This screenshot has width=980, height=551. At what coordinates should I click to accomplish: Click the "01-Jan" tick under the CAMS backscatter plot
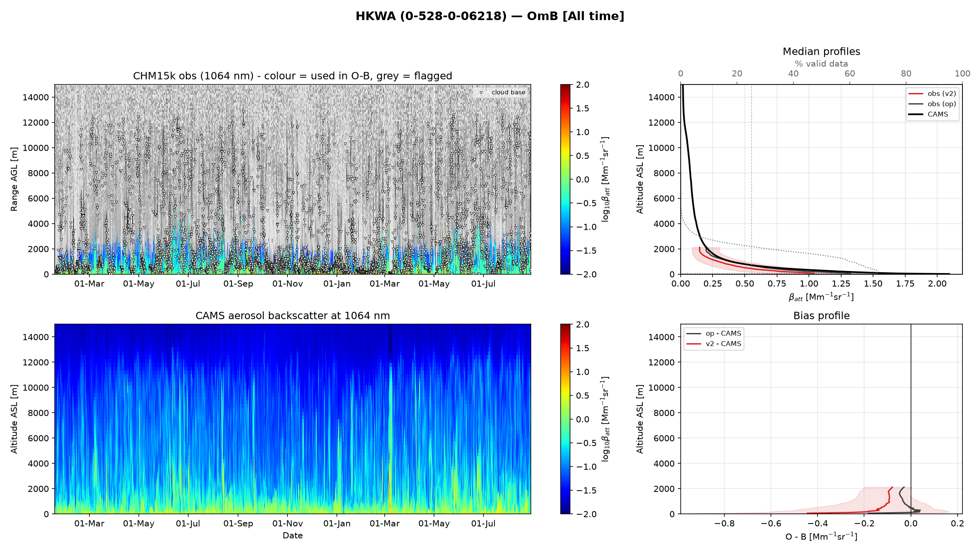click(337, 523)
